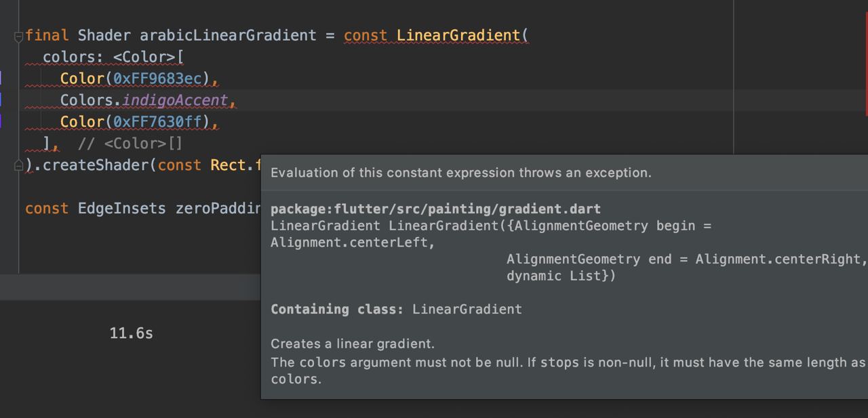Click the '<Color>[' list type literal
This screenshot has height=418, width=868.
point(149,57)
